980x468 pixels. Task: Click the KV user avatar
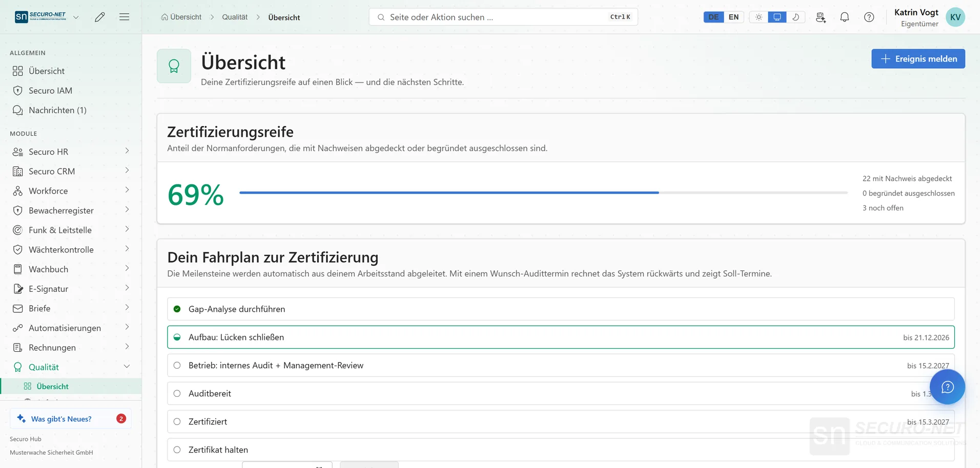[955, 17]
